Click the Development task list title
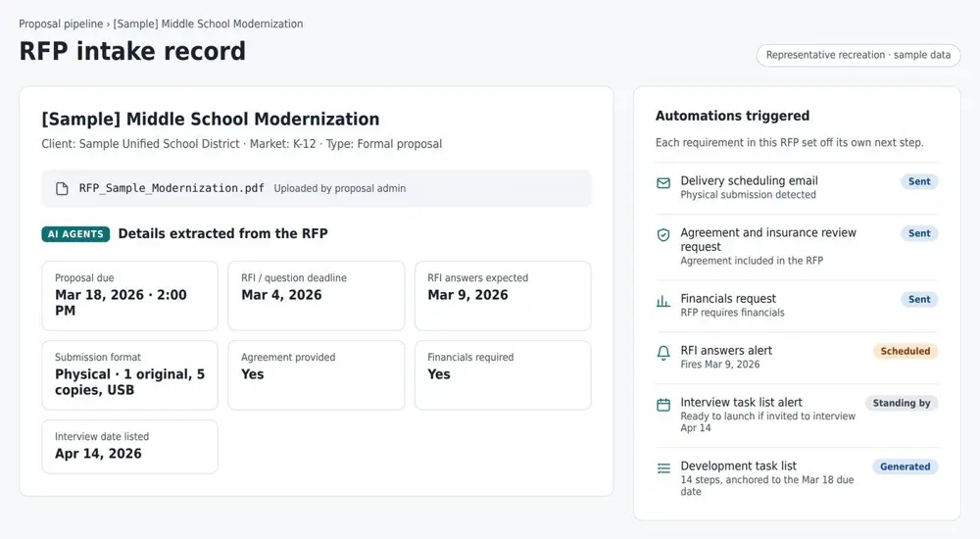 point(738,466)
